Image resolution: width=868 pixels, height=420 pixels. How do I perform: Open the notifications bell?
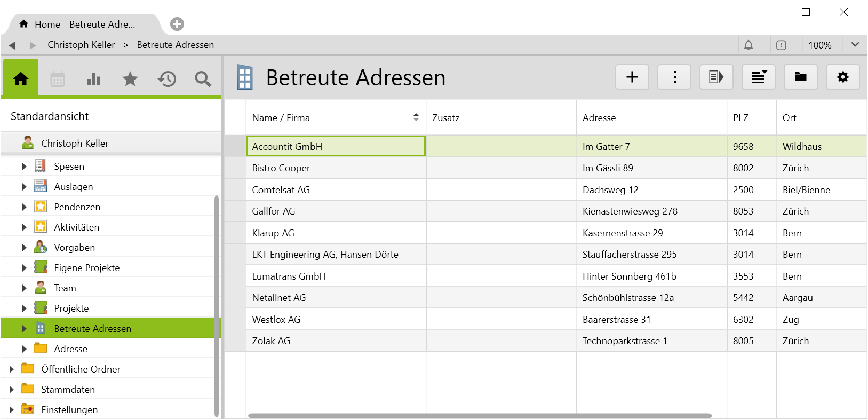[748, 45]
